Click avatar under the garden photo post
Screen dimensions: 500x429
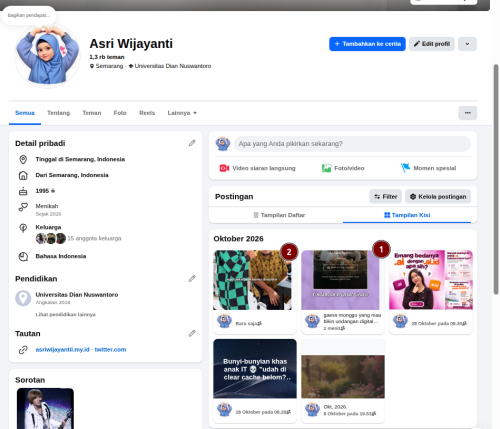pyautogui.click(x=312, y=410)
